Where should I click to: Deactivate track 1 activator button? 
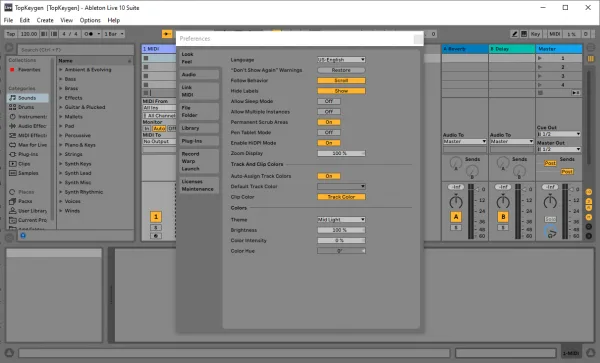coord(156,217)
